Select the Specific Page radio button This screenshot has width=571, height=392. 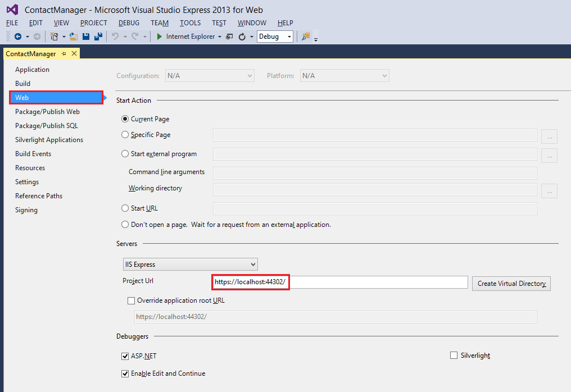pos(124,134)
